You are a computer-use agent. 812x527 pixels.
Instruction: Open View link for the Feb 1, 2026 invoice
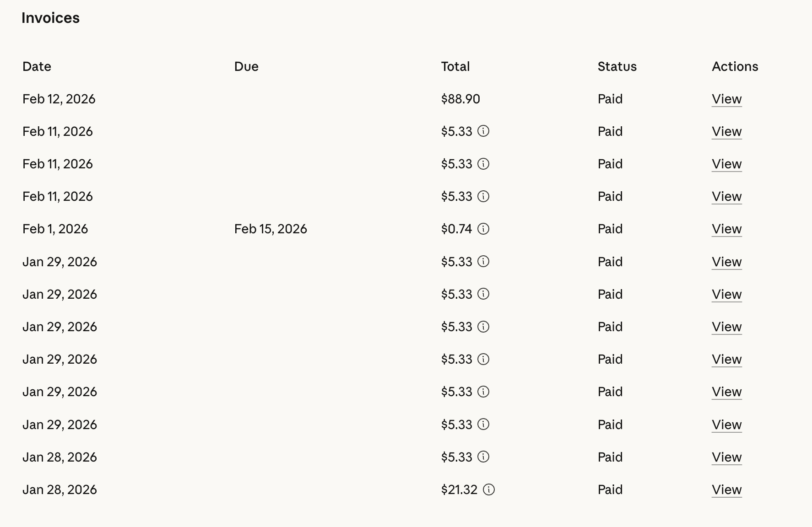coord(726,229)
